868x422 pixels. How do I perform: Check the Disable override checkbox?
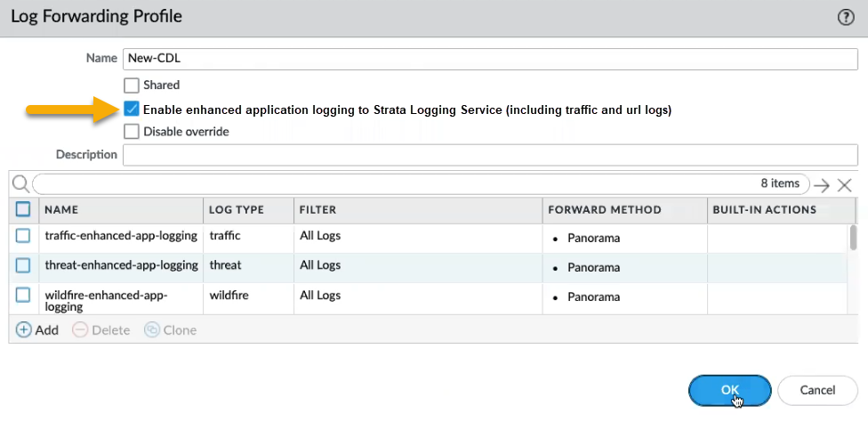[x=132, y=132]
